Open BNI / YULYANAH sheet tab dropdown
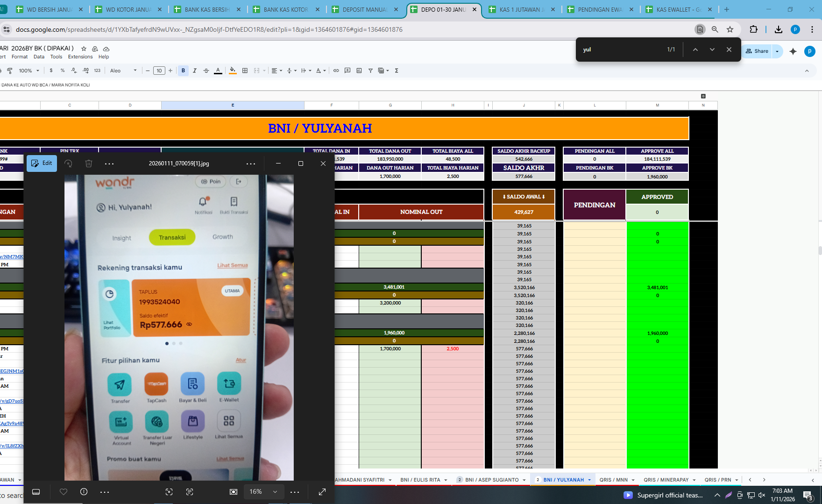Screen dimensions: 822x504 tap(589, 480)
